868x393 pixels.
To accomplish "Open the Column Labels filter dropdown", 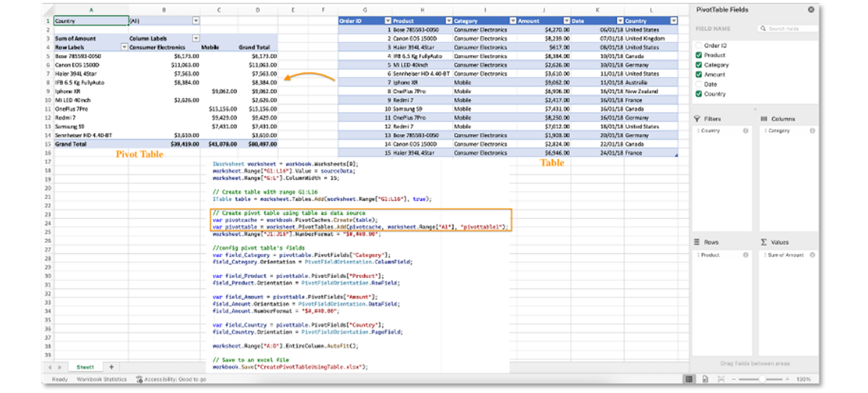I will [x=195, y=38].
